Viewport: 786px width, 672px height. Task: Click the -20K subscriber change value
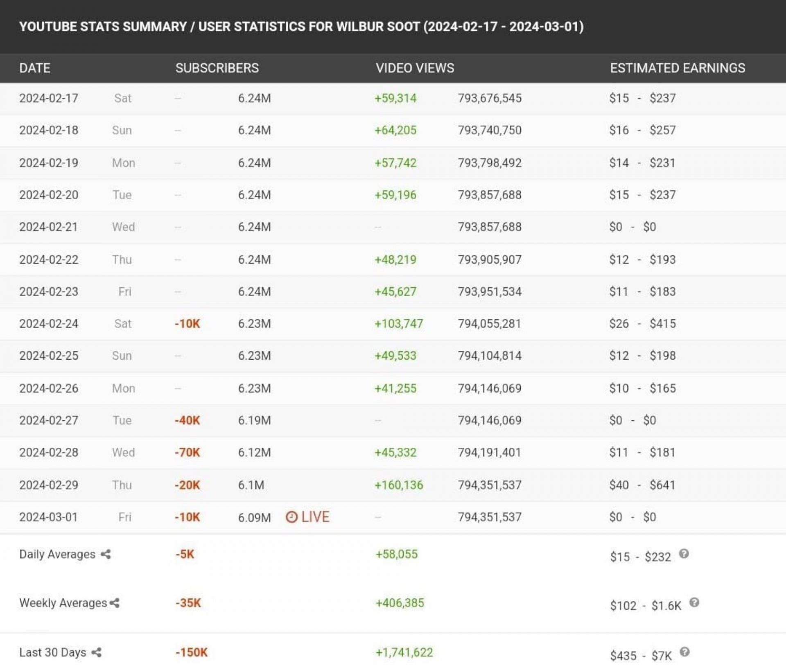(187, 485)
